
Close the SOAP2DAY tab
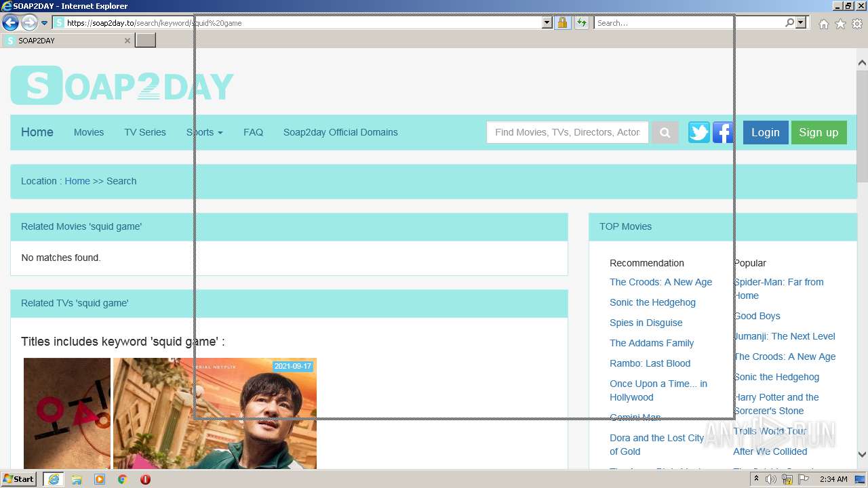coord(127,41)
